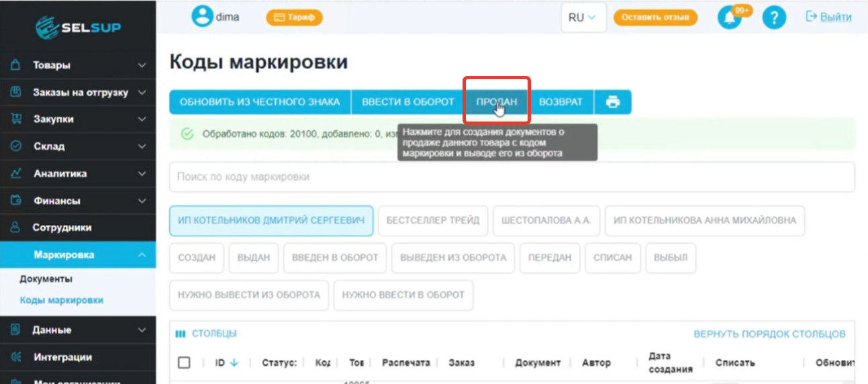Click the help question mark icon
The height and width of the screenshot is (384, 868).
(x=773, y=17)
